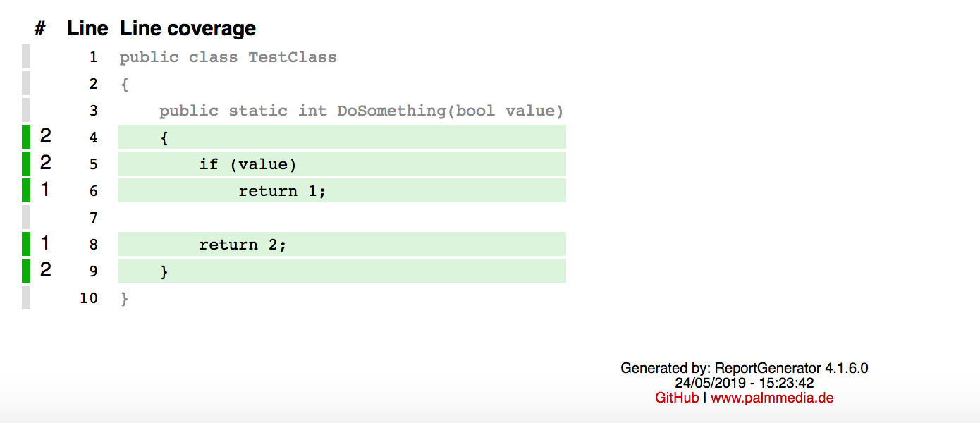Click visit count on line 6
Screen dimensions: 980x423
[45, 190]
